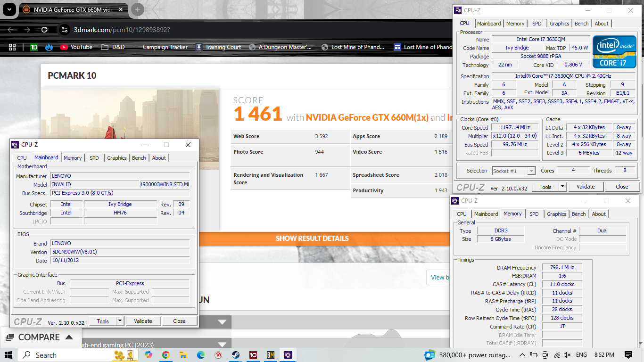Open the Chrome apps grid bookmark
This screenshot has width=644, height=362.
12,47
